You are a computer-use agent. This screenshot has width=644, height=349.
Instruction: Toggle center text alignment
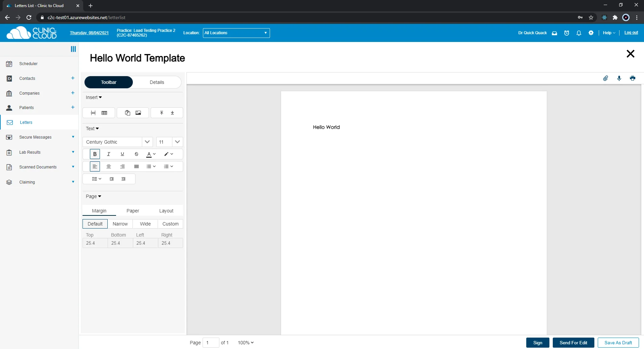(109, 166)
